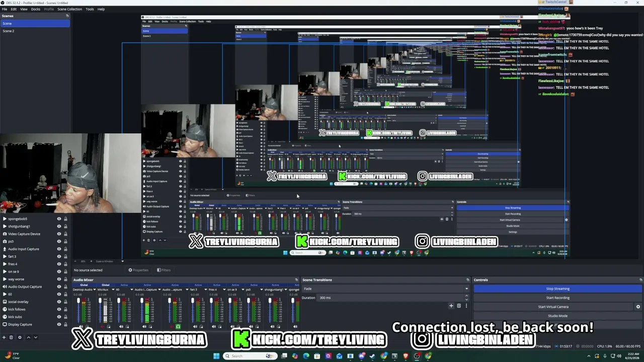Add a scene transition with plus icon
The image size is (644, 362).
click(x=451, y=306)
